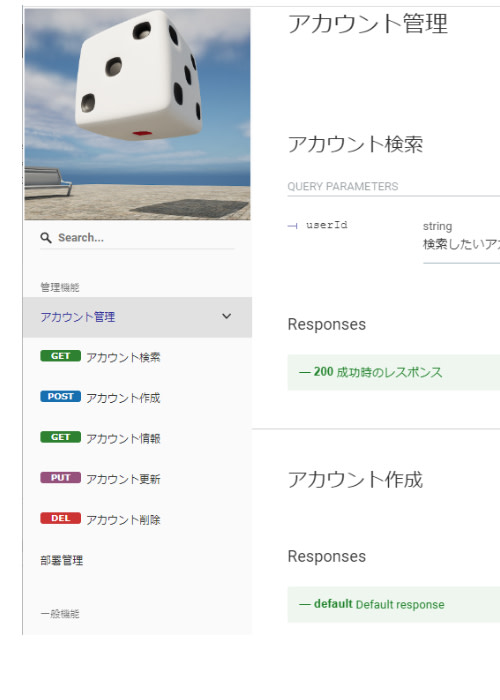Click the search magnifier icon
Image resolution: width=500 pixels, height=700 pixels.
[x=46, y=238]
